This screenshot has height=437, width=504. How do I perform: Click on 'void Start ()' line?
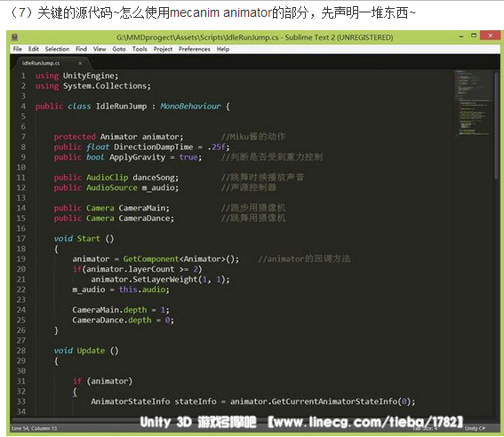pyautogui.click(x=84, y=239)
